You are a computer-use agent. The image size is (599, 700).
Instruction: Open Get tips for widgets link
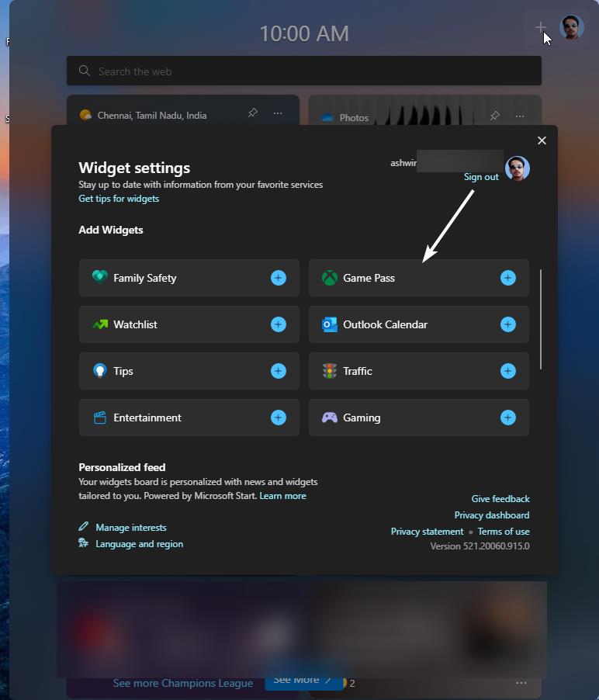tap(119, 198)
